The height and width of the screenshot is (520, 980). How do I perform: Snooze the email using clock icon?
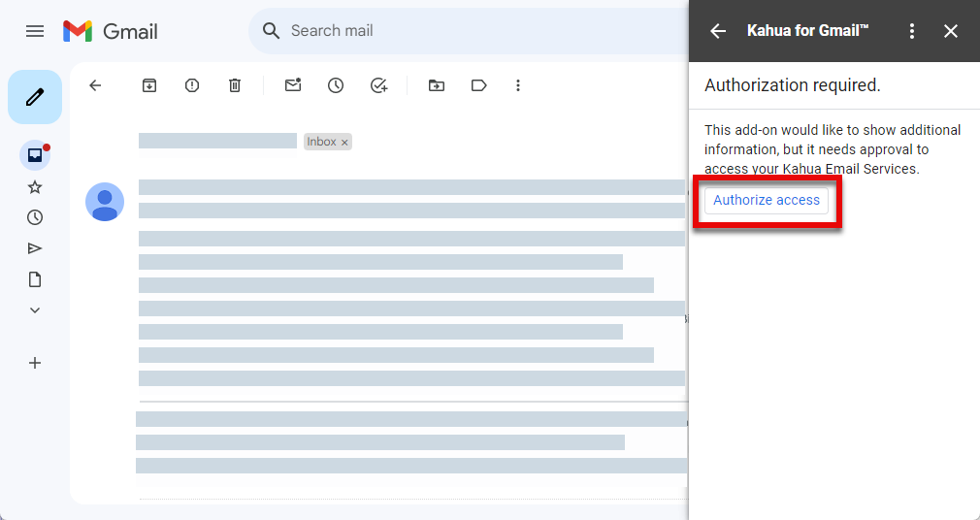(336, 85)
